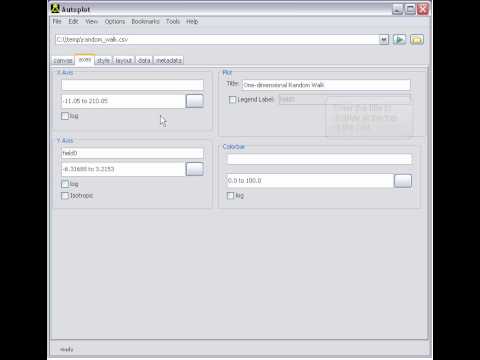Click the Y Axis range field
The height and width of the screenshot is (360, 480).
coord(123,169)
